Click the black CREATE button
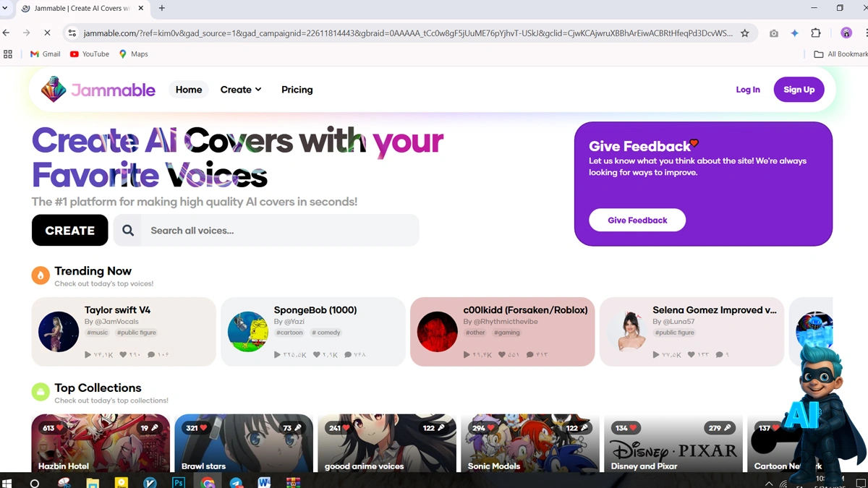 coord(70,231)
